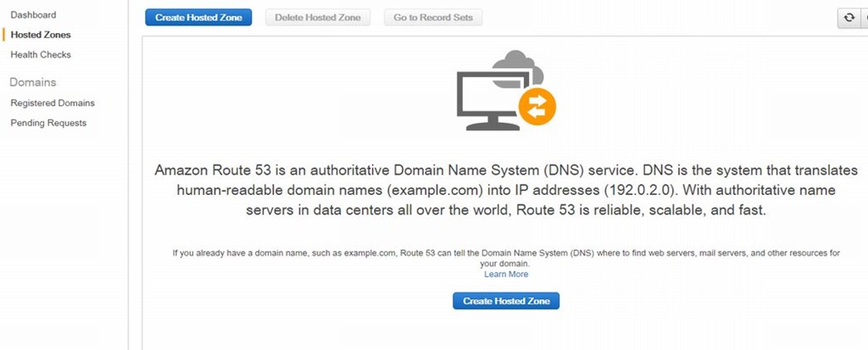Click the line starting 'Amazon Route 53 is'
This screenshot has height=350, width=868.
[506, 169]
